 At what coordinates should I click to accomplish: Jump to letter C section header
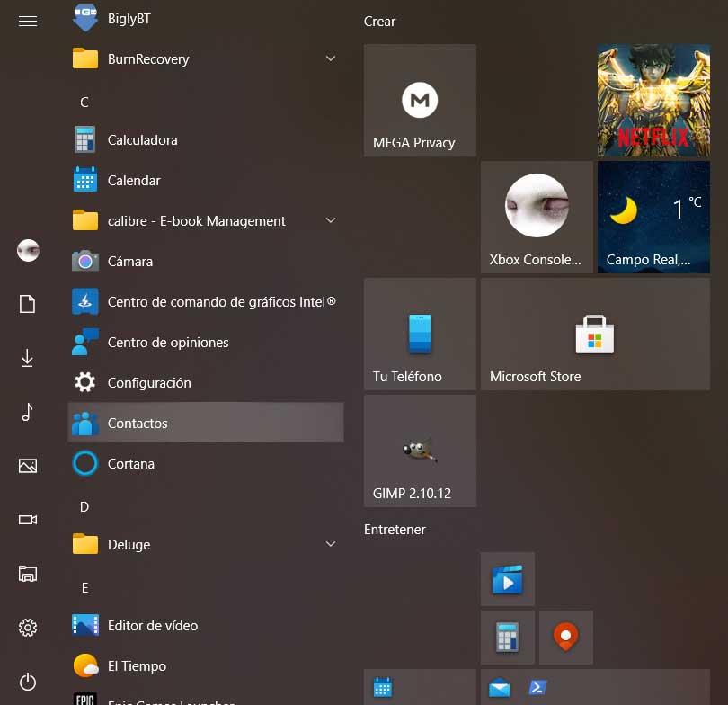click(x=84, y=102)
